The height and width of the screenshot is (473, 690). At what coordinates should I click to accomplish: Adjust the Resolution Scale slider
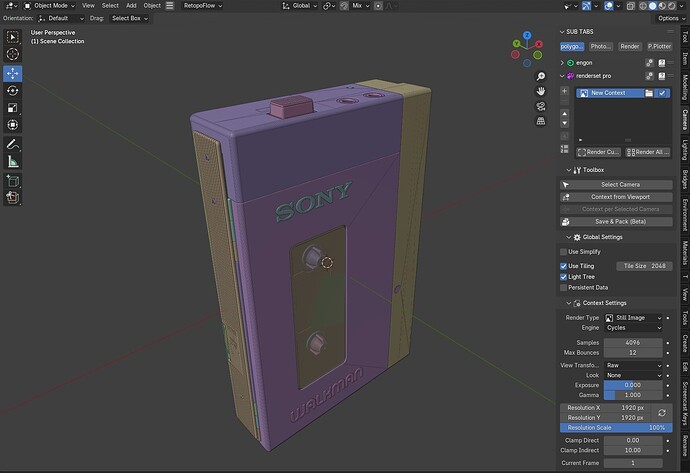click(x=616, y=428)
